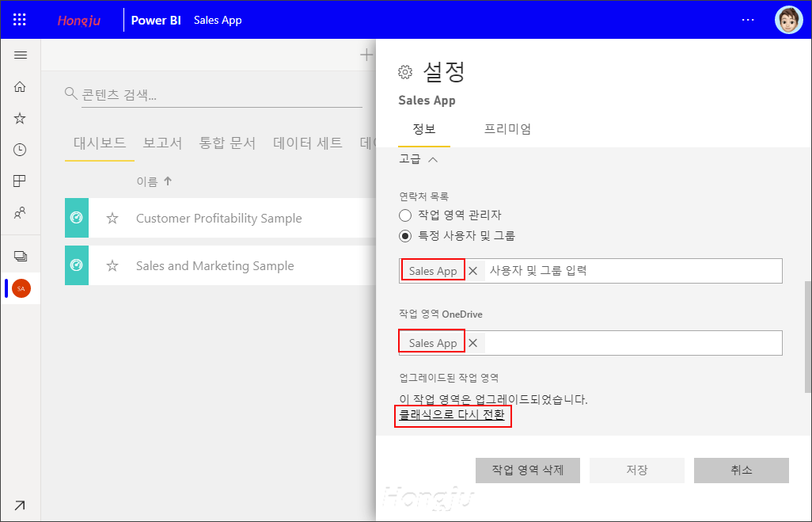Remove Sales App from contact list

coord(472,271)
